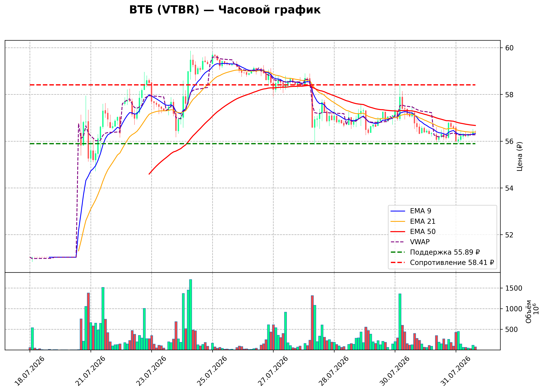Image resolution: width=545 pixels, height=392 pixels.
Task: Click the price axis value 52
Action: [x=509, y=235]
